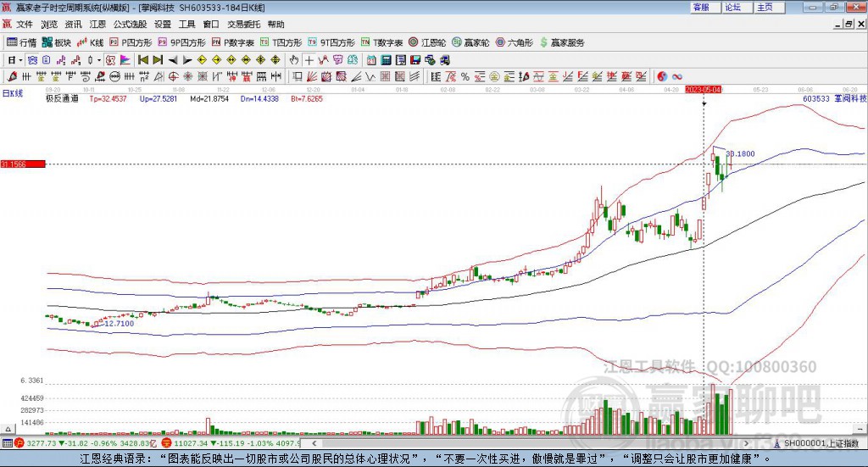Click the calendar date icon
Image resolution: width=868 pixels, height=467 pixels.
click(371, 60)
